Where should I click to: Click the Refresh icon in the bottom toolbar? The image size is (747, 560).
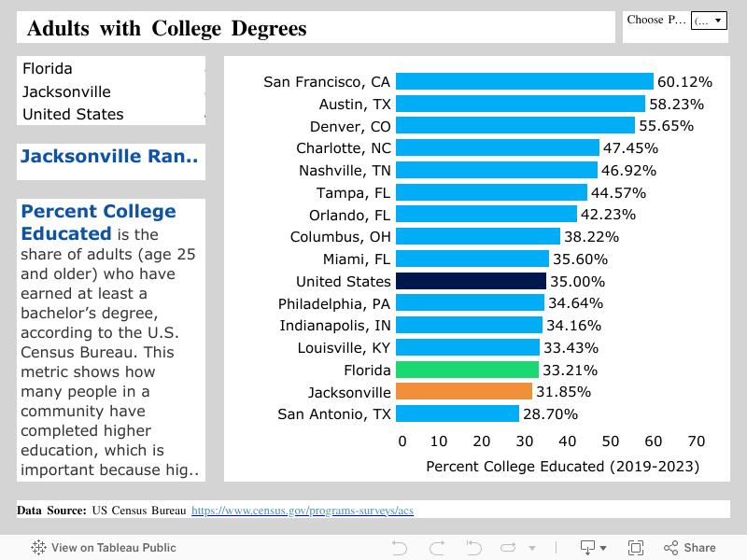tap(509, 548)
